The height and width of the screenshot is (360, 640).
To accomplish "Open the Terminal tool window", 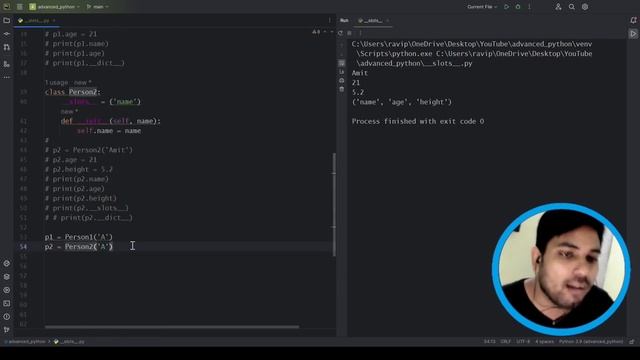I will click(x=7, y=303).
